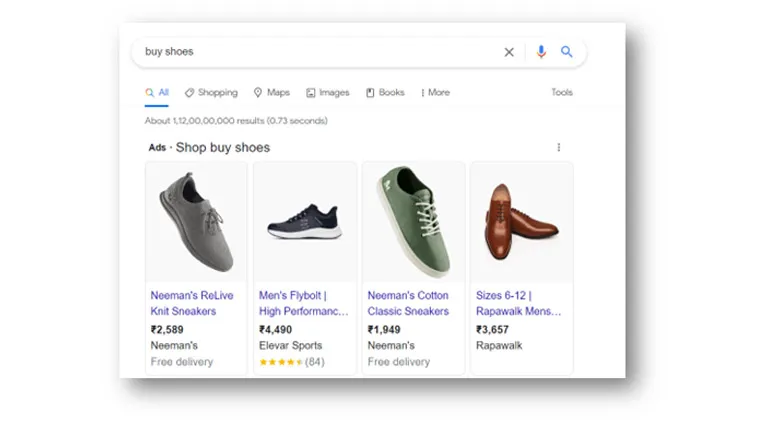Go to the Books tab
The height and width of the screenshot is (424, 768).
[385, 93]
